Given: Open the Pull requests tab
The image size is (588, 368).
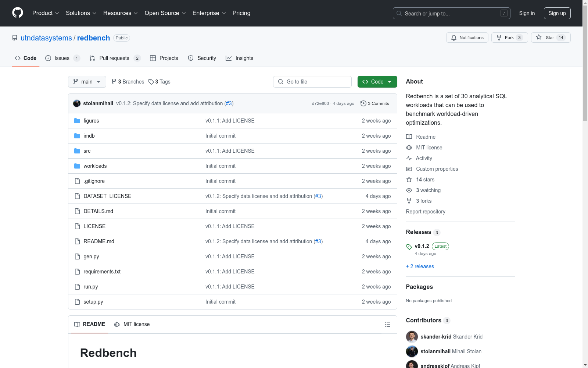Looking at the screenshot, I should (115, 58).
